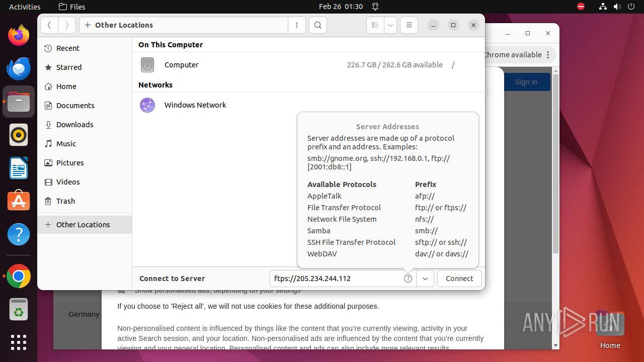Open the volume tray icon
Viewport: 644px width, 362px height.
click(x=617, y=7)
